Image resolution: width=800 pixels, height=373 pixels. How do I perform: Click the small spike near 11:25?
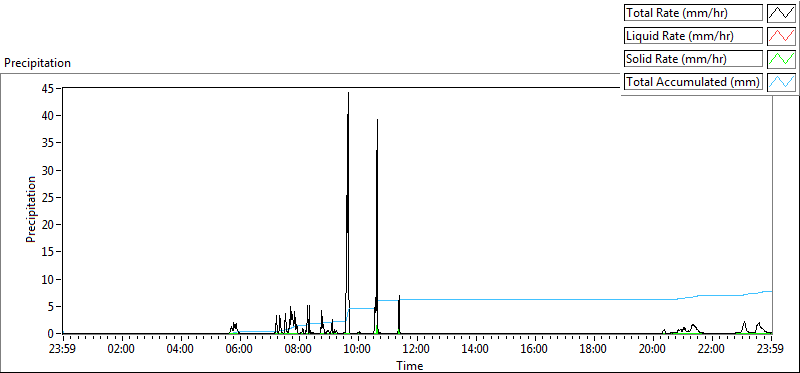point(399,296)
